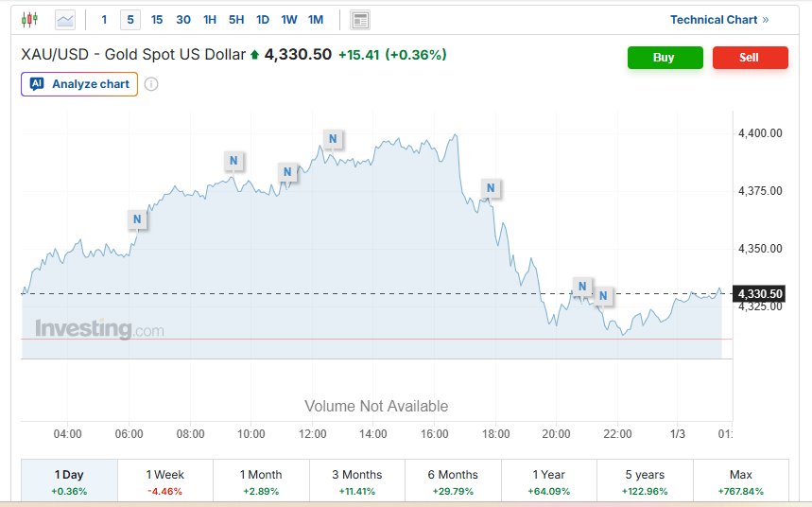Screen dimensions: 812x507
Task: Open the news marker at the chart peak near 12:30
Action: coord(333,139)
